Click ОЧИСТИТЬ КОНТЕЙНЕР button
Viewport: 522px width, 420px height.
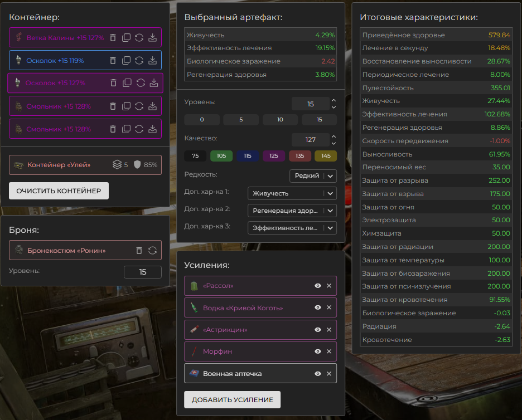coord(59,191)
